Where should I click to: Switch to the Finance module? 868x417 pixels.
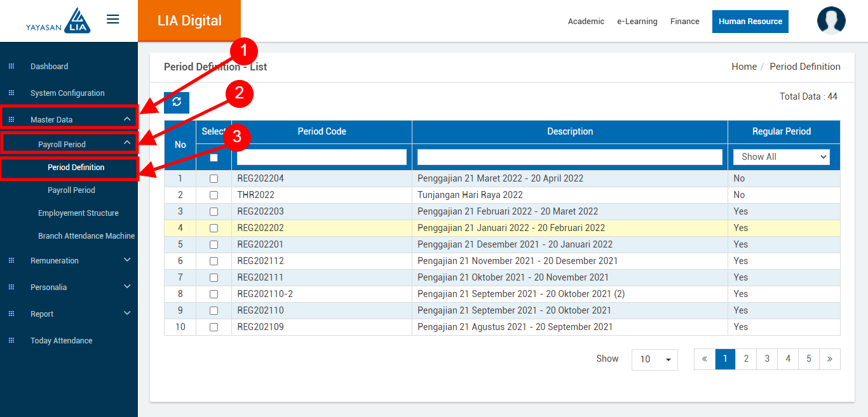point(684,22)
